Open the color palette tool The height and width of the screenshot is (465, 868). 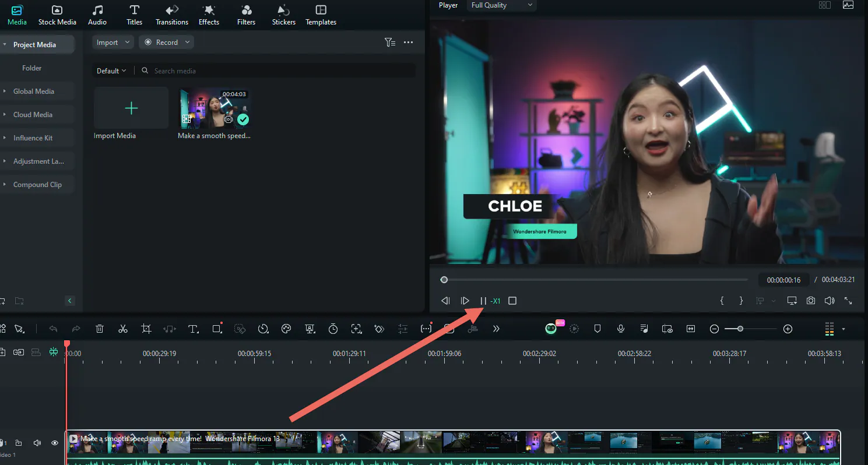[286, 329]
